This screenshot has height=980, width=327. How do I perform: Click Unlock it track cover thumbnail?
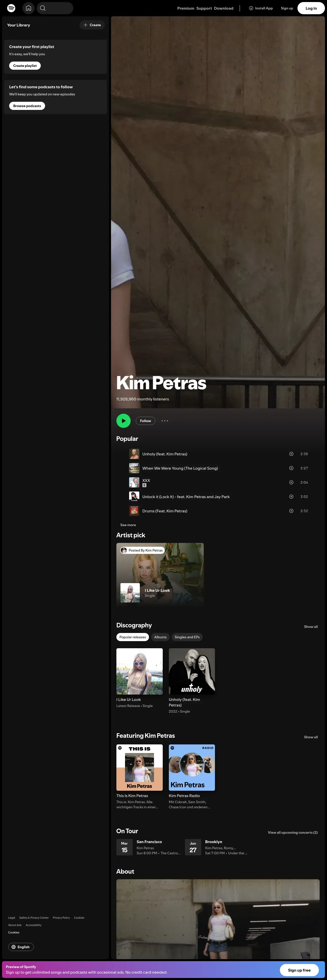(x=134, y=496)
